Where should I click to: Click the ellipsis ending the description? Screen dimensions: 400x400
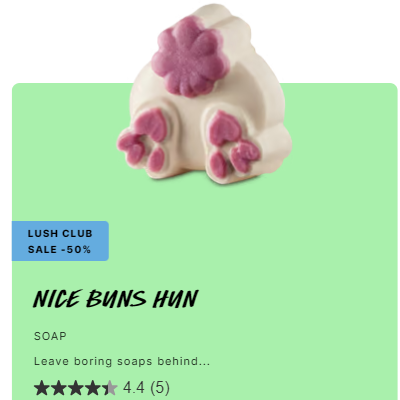point(204,364)
